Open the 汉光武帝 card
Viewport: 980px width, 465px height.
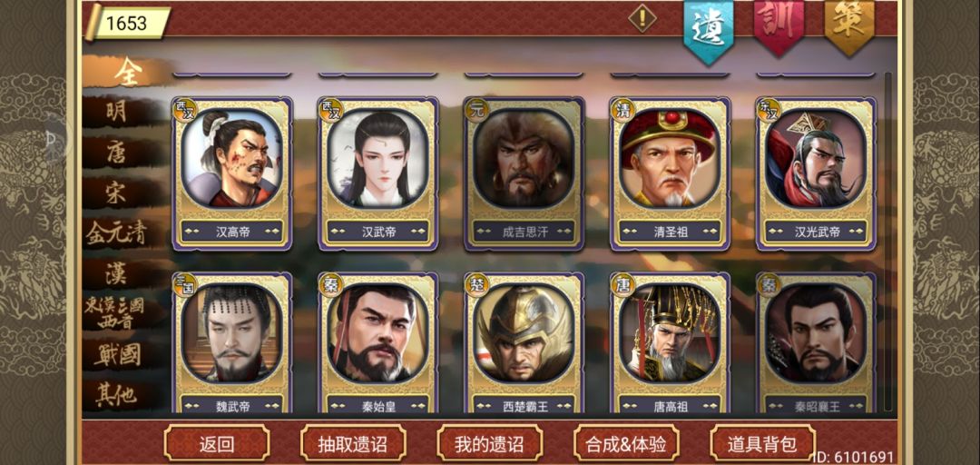click(x=816, y=173)
